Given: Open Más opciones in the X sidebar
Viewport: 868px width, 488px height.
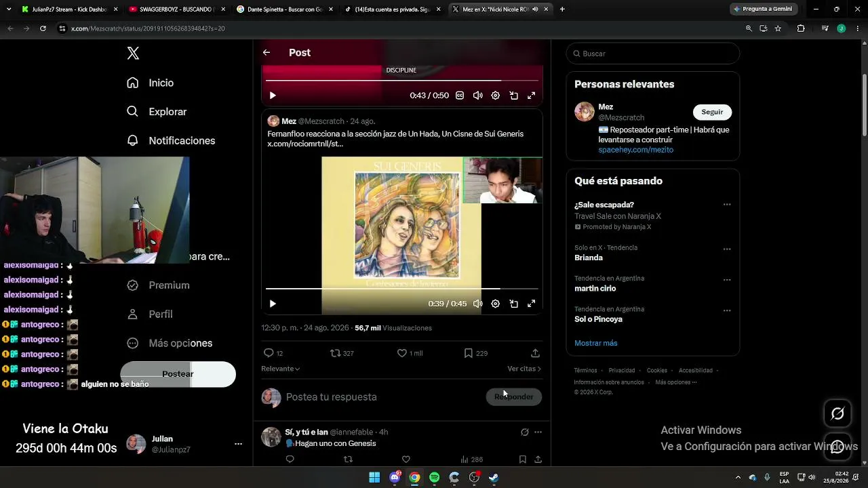Looking at the screenshot, I should pos(170,343).
